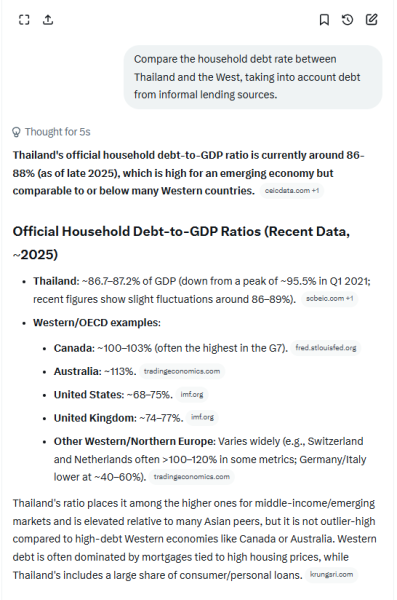
Task: Open the tradingeconomics.com source after Germany/Italy line
Action: point(191,477)
